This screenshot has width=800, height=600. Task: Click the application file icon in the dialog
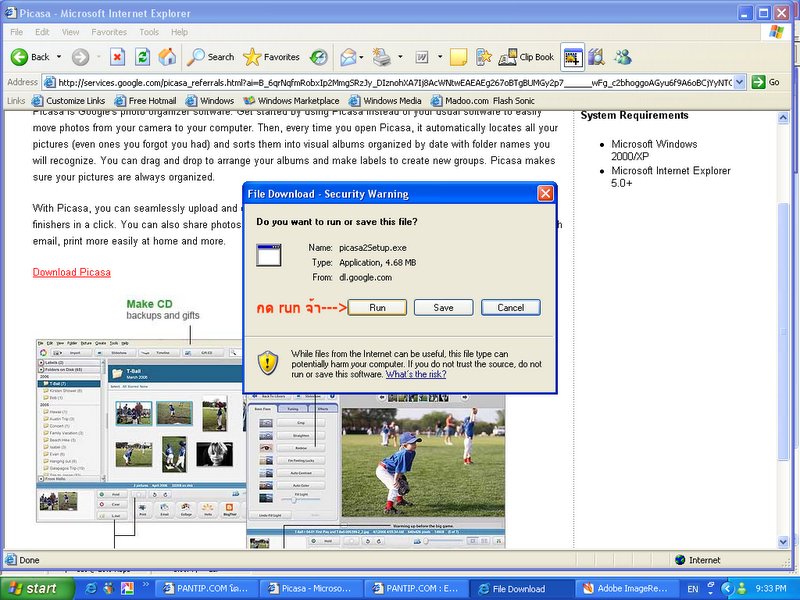(x=269, y=255)
